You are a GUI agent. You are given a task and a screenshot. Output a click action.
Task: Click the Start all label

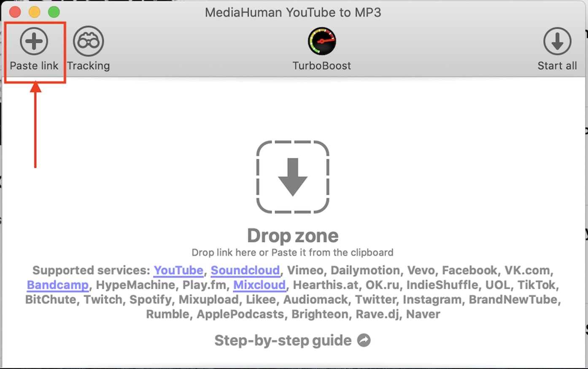pyautogui.click(x=557, y=66)
